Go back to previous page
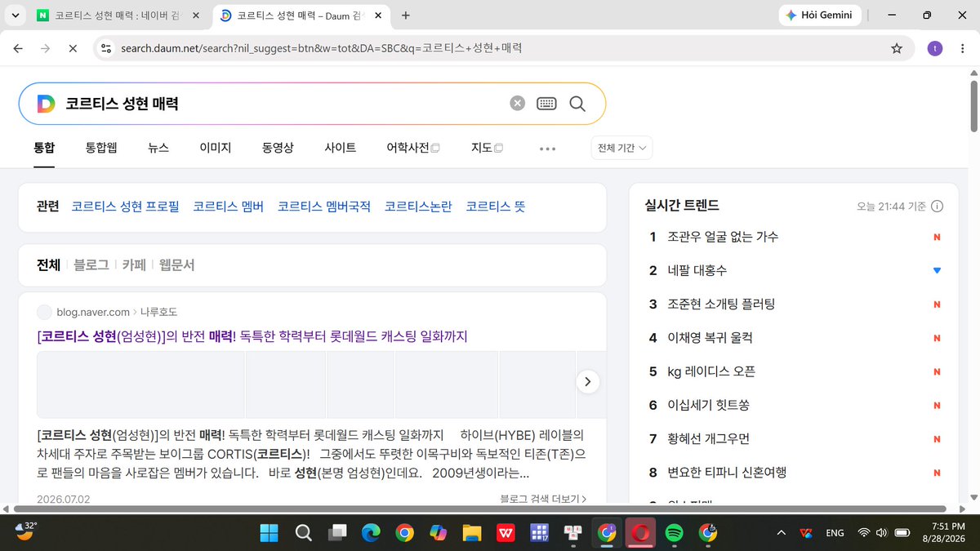This screenshot has width=980, height=551. click(x=18, y=48)
